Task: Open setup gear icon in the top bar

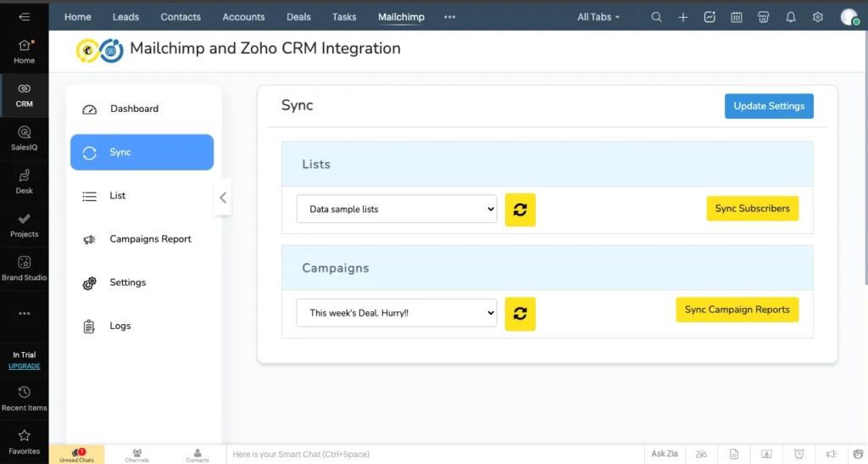Action: (x=818, y=17)
